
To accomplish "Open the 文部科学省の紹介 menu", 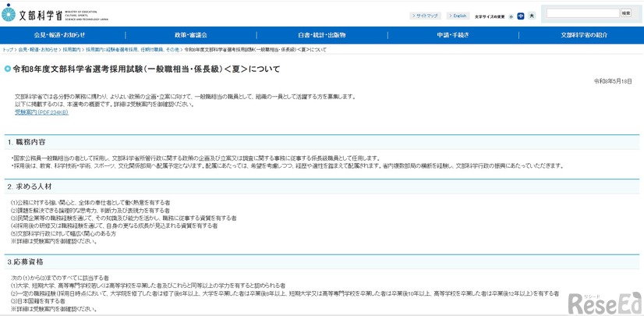I will (x=584, y=35).
